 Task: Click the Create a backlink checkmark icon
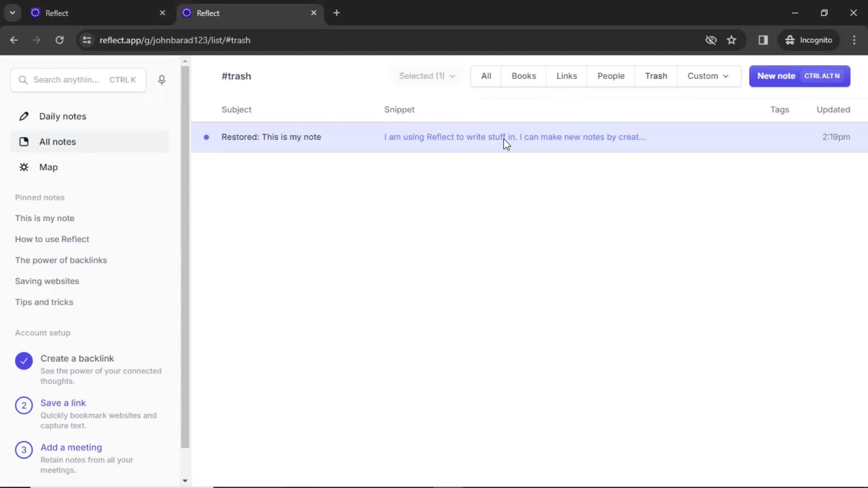tap(24, 361)
